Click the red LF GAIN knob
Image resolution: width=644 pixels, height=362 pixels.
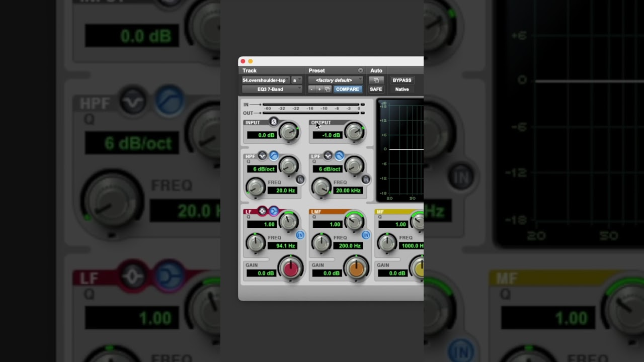click(x=290, y=268)
